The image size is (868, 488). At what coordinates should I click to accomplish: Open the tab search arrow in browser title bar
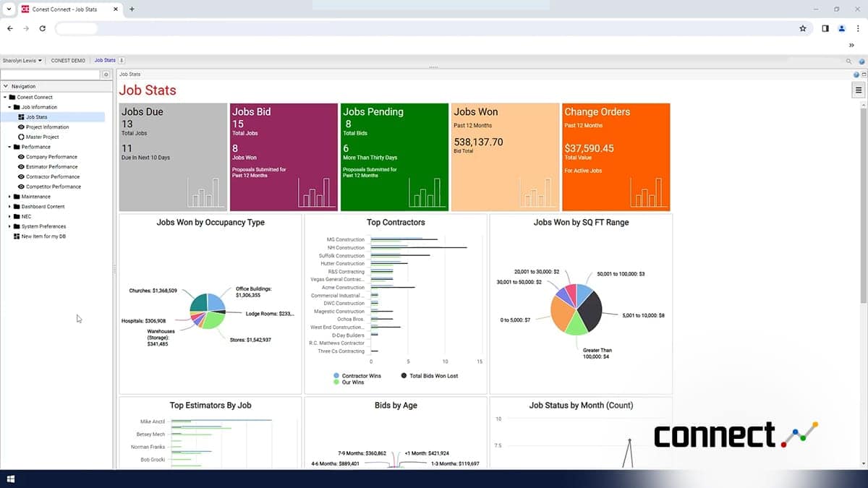pyautogui.click(x=8, y=9)
